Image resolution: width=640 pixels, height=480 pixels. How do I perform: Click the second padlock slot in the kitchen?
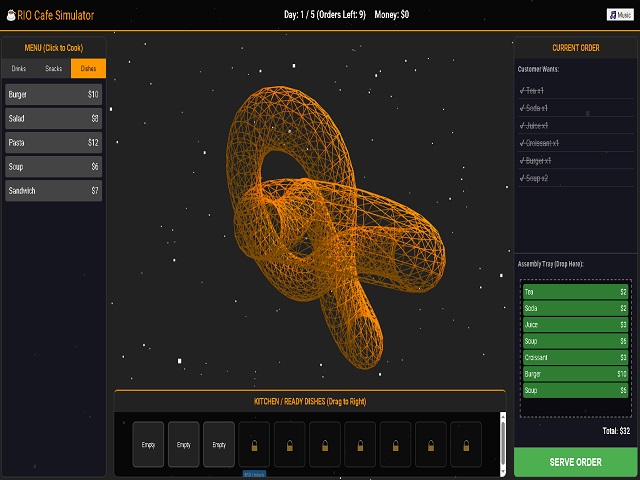pyautogui.click(x=289, y=444)
